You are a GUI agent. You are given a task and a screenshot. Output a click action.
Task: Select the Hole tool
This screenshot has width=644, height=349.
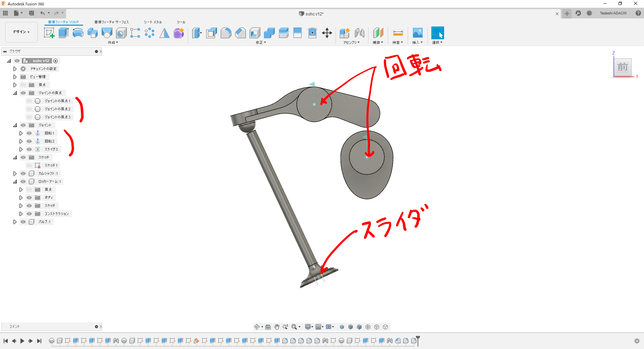coord(121,33)
